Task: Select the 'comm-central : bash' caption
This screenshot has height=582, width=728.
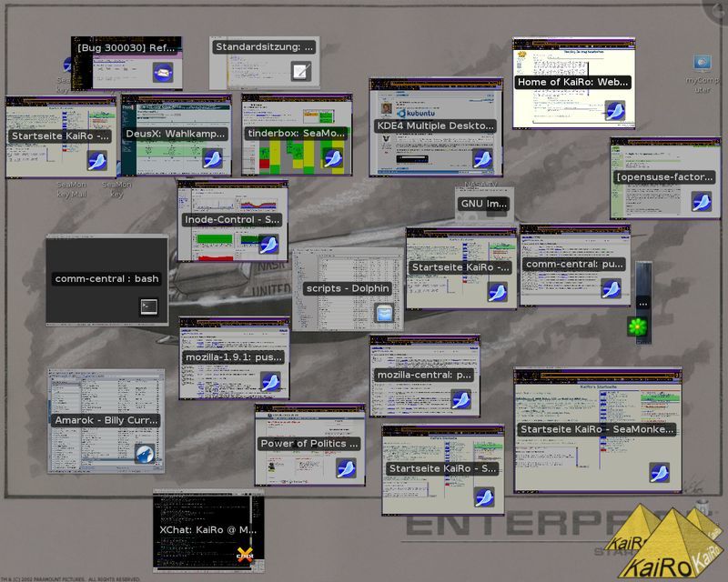Action: coord(106,278)
